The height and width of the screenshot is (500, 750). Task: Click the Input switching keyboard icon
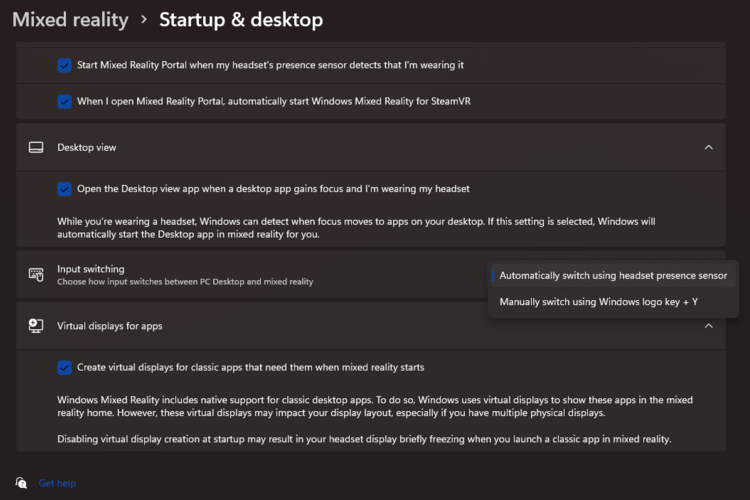(x=36, y=274)
